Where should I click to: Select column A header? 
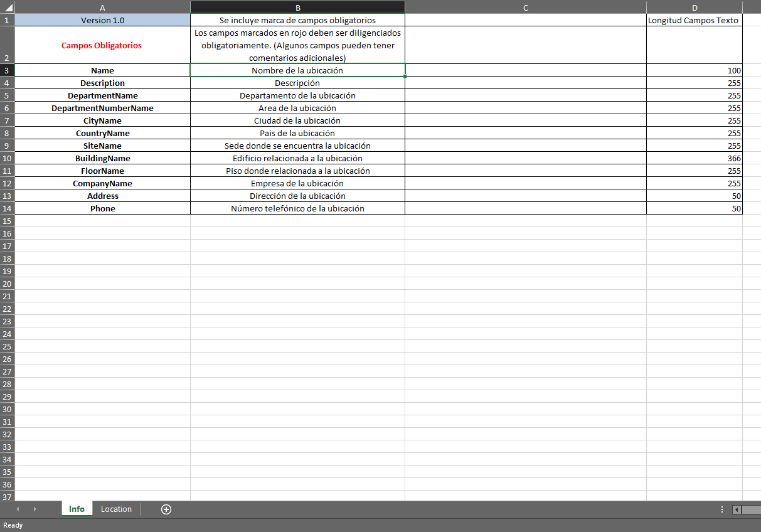coord(102,8)
